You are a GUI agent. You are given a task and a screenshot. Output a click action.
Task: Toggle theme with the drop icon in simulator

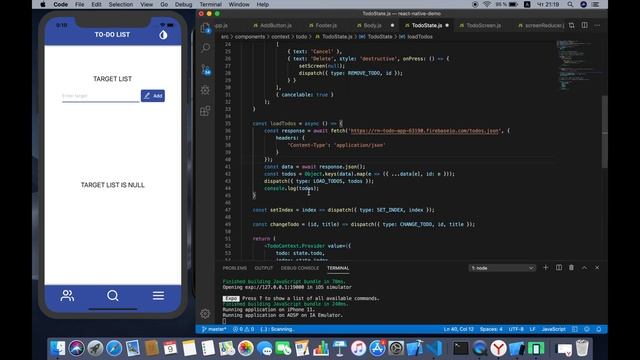[x=163, y=35]
